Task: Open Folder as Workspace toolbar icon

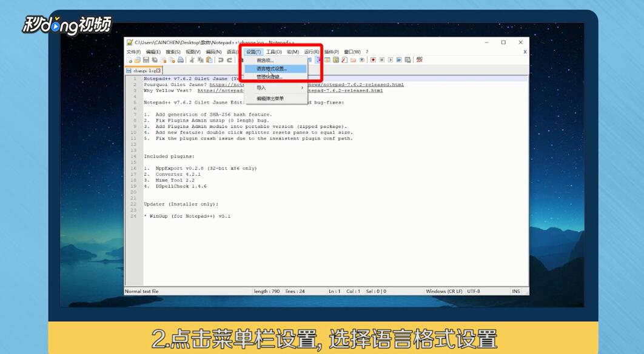Action: (x=353, y=60)
